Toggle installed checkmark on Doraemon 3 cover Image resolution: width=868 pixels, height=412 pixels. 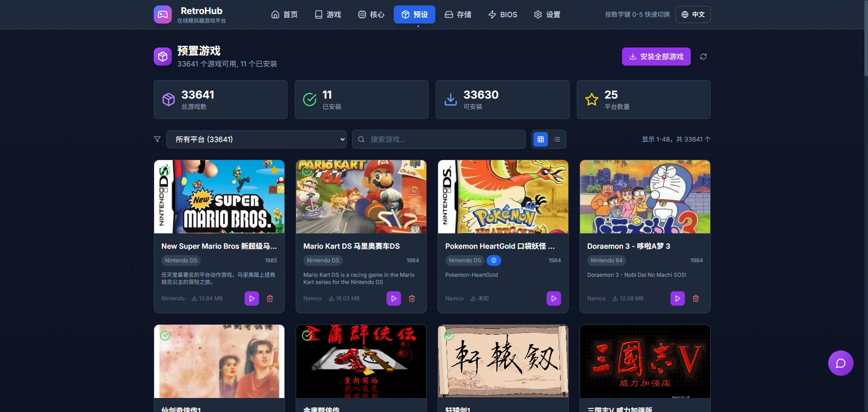pos(591,170)
